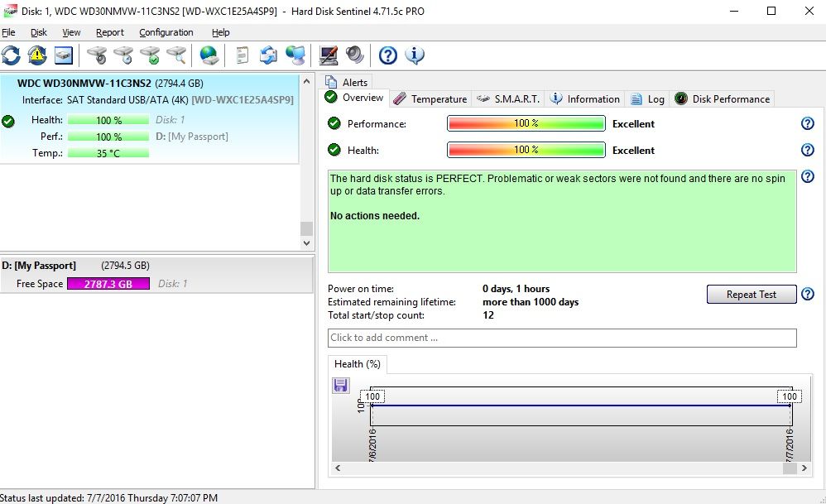
Task: Click the monitor with screwdriver configuration icon
Action: 329,55
